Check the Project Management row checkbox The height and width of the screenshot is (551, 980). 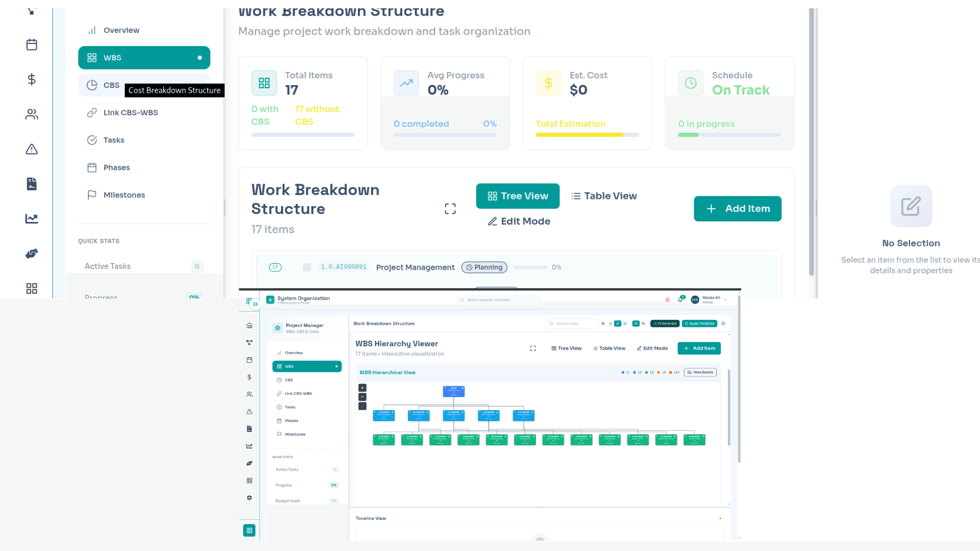[307, 267]
